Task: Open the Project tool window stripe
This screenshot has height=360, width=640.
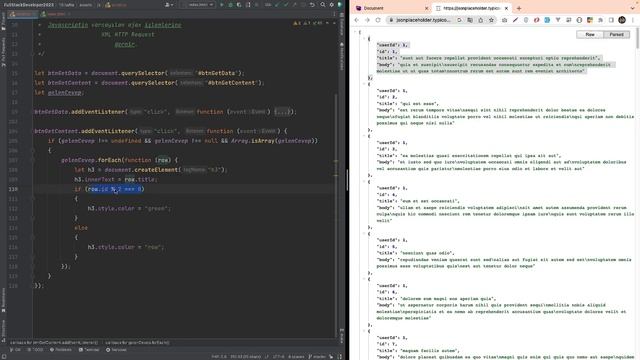Action: 3,21
